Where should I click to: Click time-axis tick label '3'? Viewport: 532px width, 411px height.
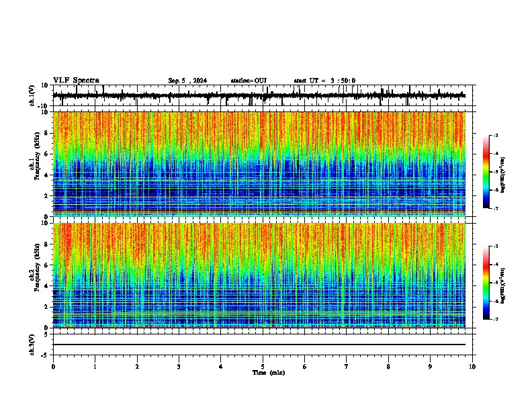[179, 367]
